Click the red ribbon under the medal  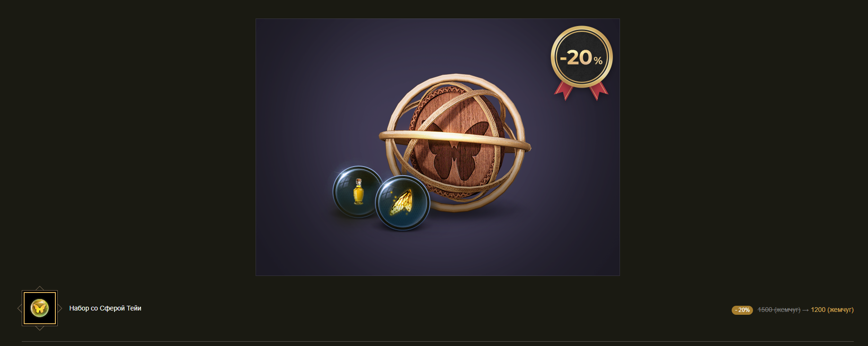581,90
